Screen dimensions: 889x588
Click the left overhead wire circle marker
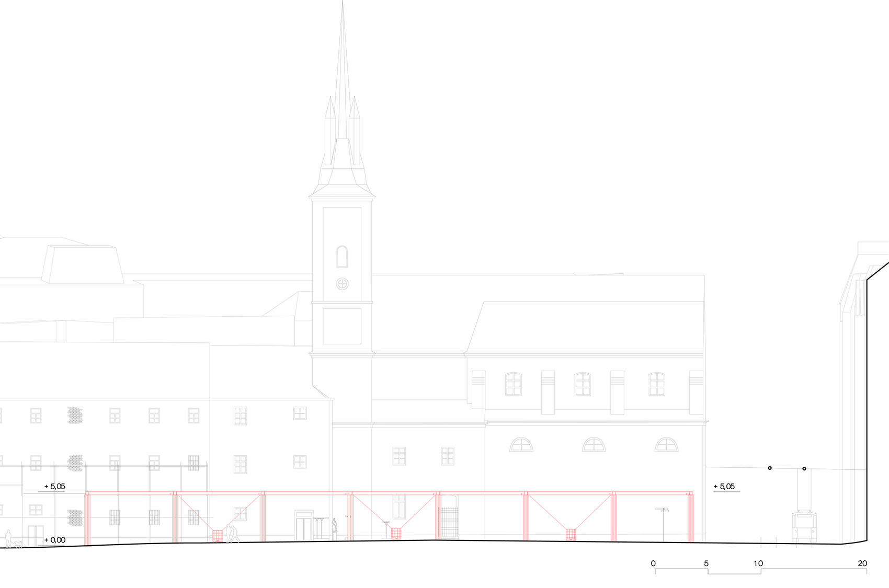tap(770, 468)
